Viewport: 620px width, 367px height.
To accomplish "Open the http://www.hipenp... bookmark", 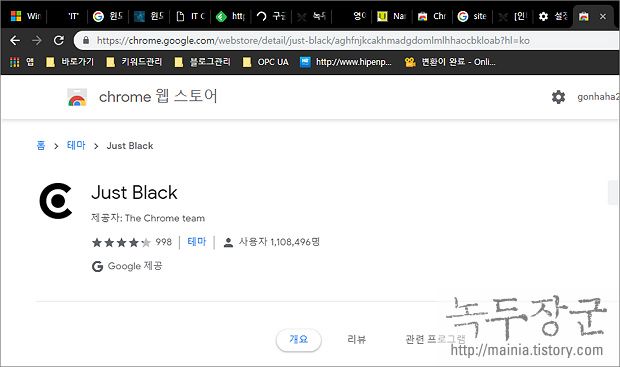I will (x=346, y=62).
